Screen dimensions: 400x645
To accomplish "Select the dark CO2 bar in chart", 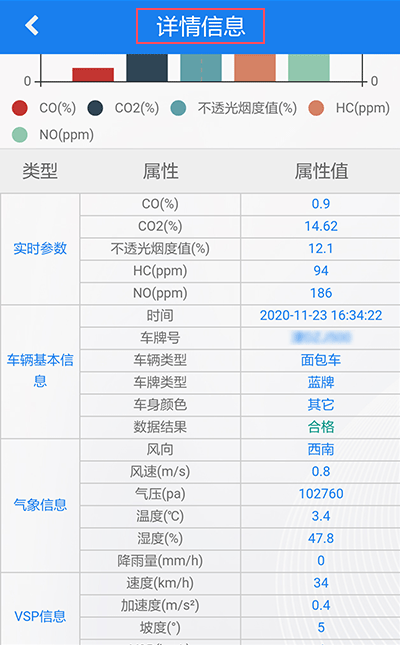I will 147,68.
